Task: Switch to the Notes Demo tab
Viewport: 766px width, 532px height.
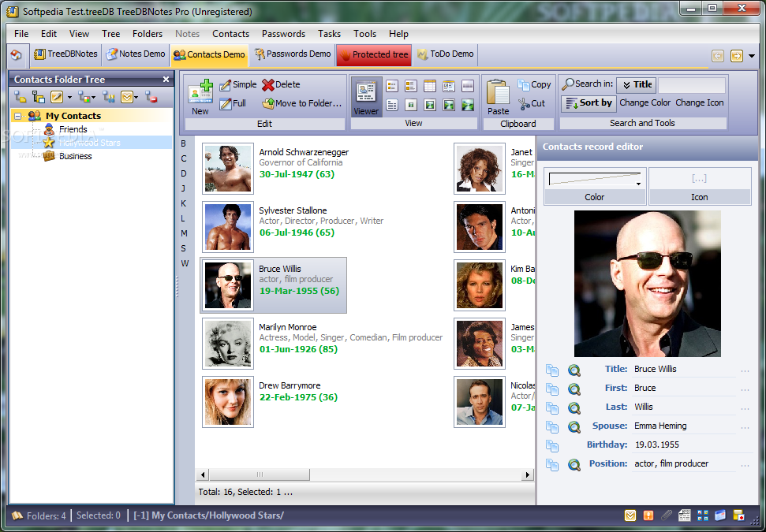Action: tap(136, 54)
